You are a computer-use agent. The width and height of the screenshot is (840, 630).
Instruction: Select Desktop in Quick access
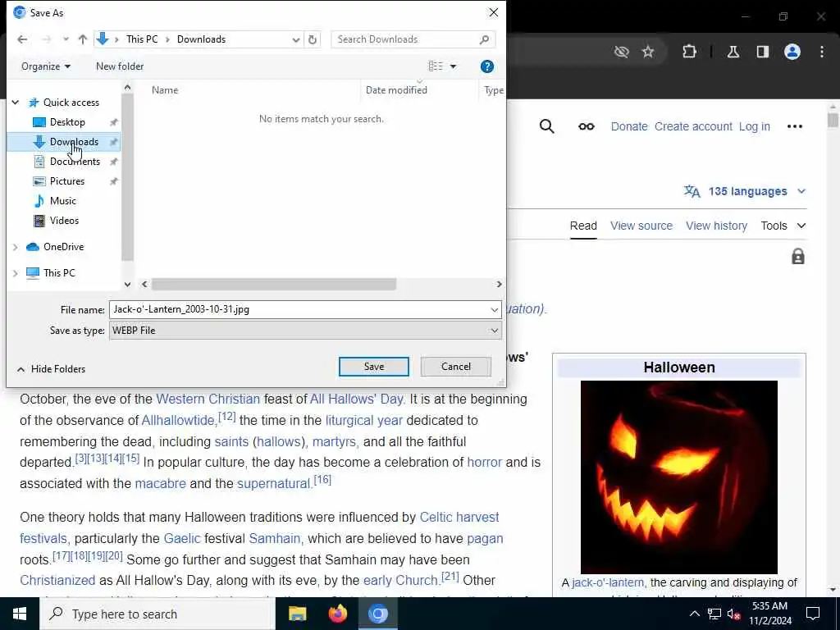pos(67,122)
